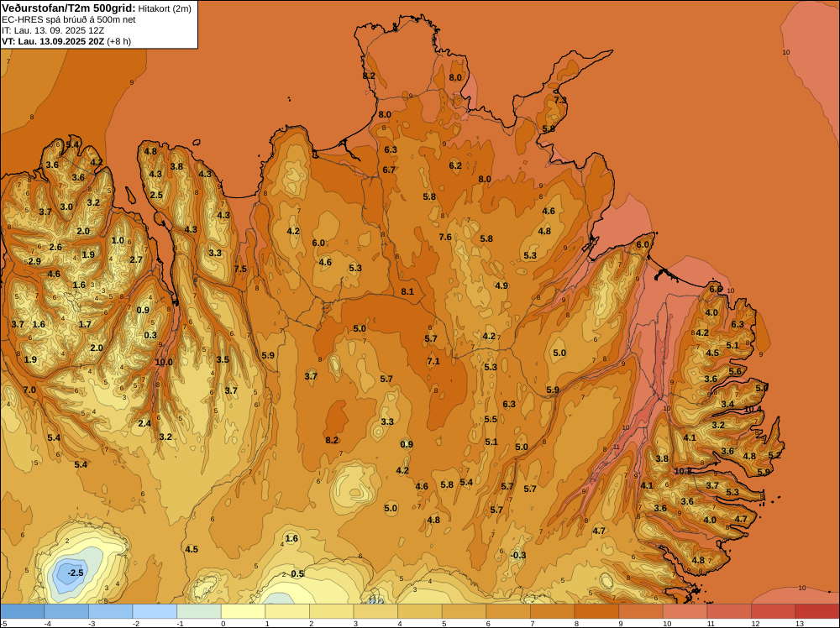Image resolution: width=840 pixels, height=628 pixels.
Task: Click the 7.6 temperature label
Action: [x=446, y=237]
